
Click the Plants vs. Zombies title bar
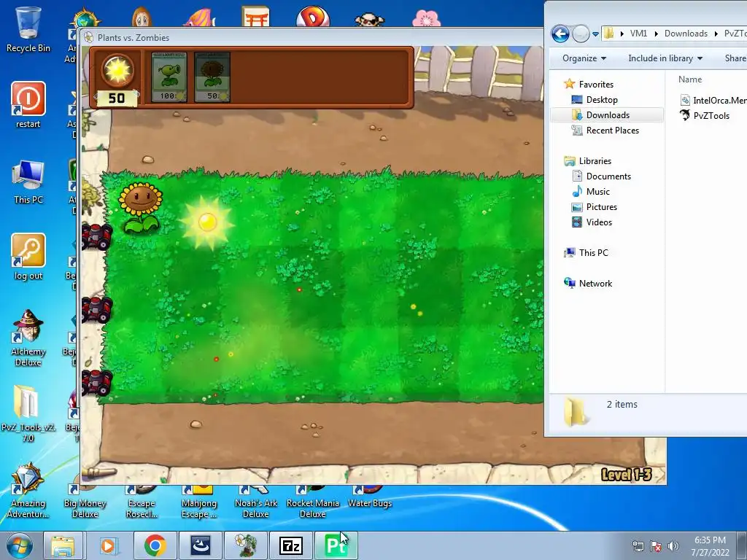point(312,37)
